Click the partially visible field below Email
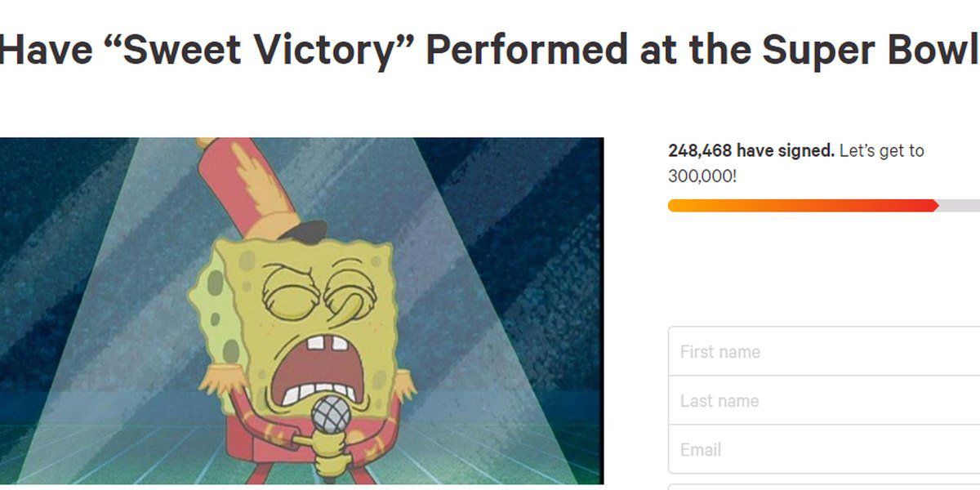This screenshot has height=490, width=980. (825, 487)
